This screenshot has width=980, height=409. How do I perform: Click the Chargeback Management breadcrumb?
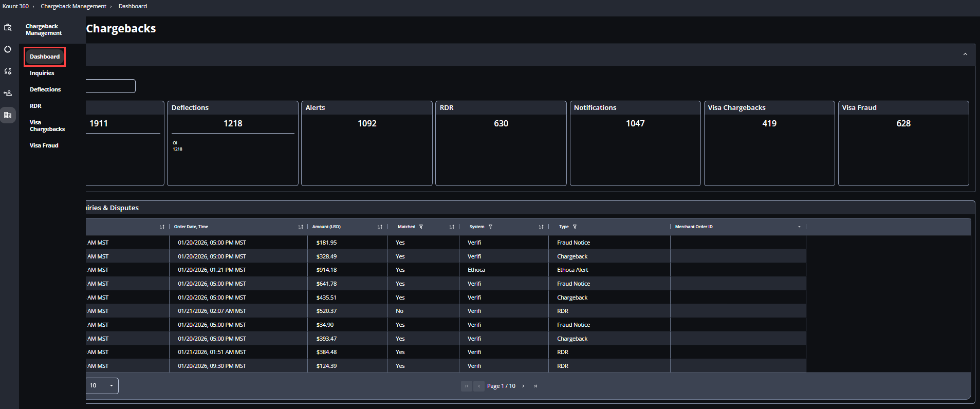pos(73,6)
